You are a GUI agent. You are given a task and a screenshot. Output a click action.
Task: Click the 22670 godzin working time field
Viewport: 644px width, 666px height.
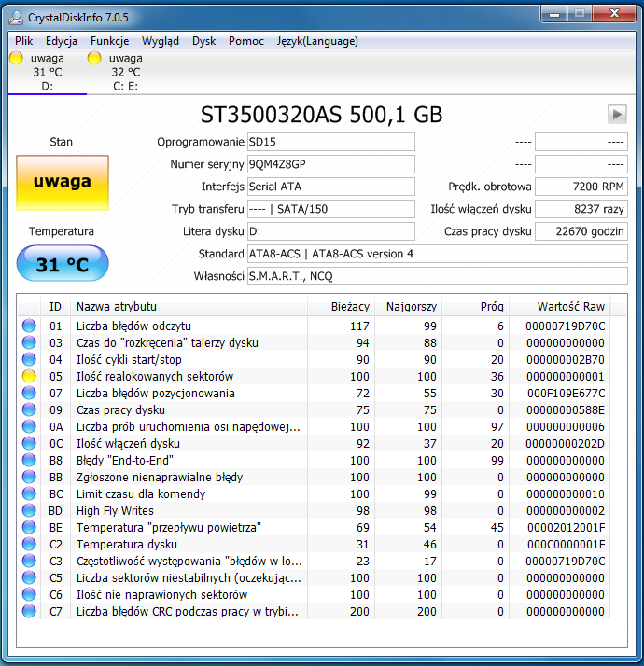[581, 231]
